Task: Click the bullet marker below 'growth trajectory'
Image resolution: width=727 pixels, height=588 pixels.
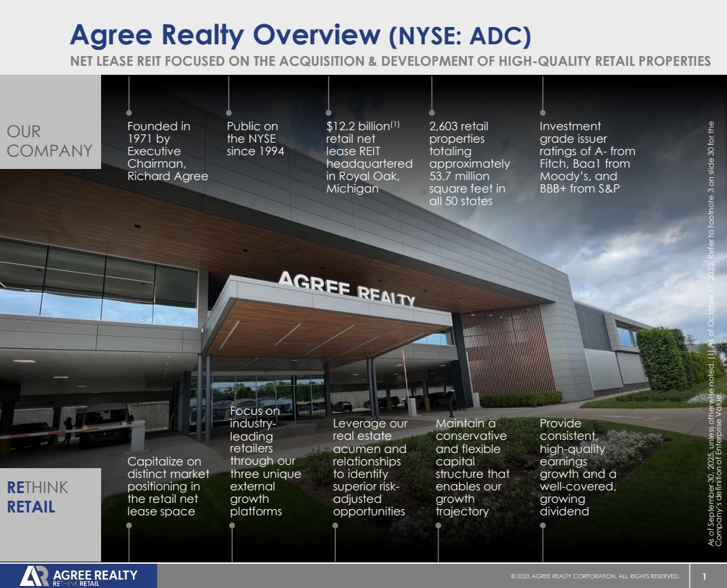Action: (438, 526)
